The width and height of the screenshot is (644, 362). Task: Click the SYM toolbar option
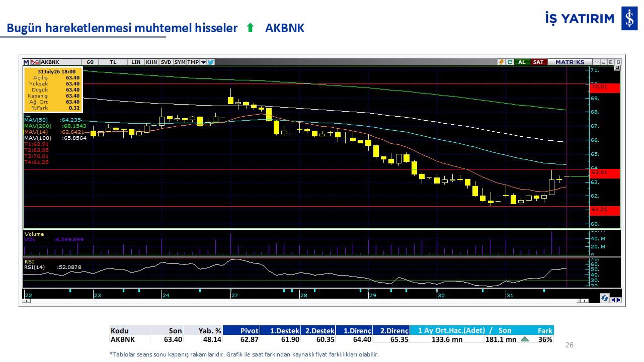click(x=180, y=62)
